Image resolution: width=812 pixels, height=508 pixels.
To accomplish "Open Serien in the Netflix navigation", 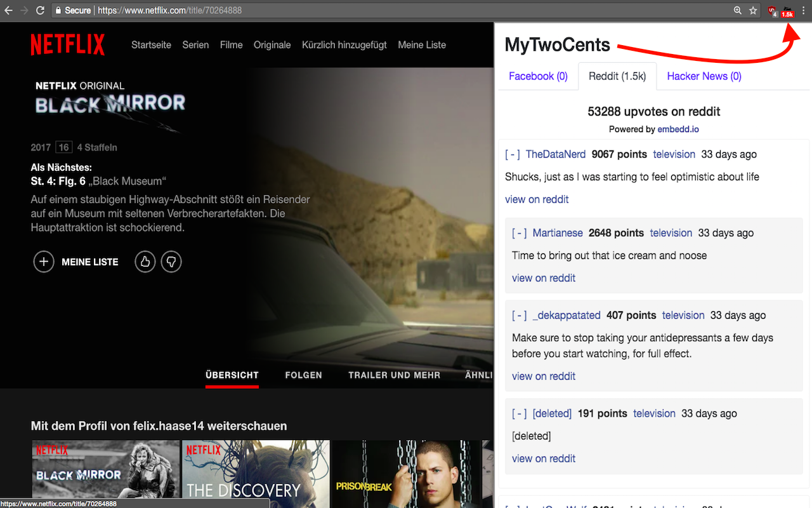I will pyautogui.click(x=195, y=45).
